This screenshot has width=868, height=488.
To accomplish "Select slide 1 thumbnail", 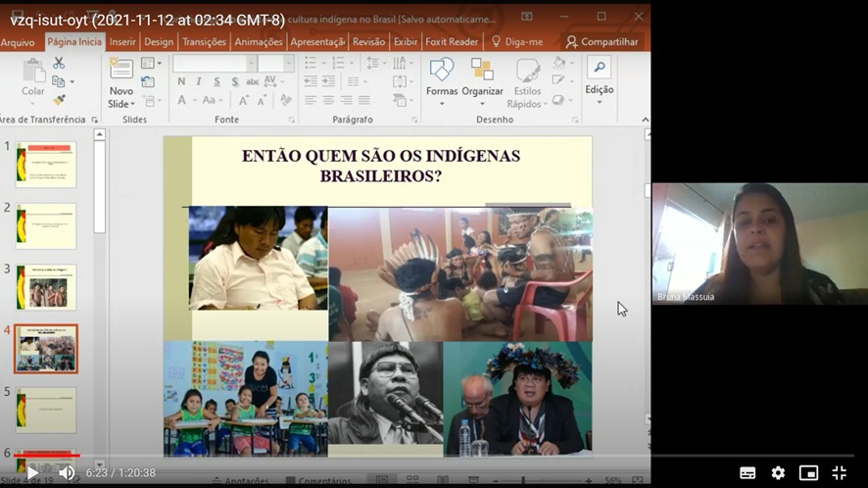I will coord(46,165).
